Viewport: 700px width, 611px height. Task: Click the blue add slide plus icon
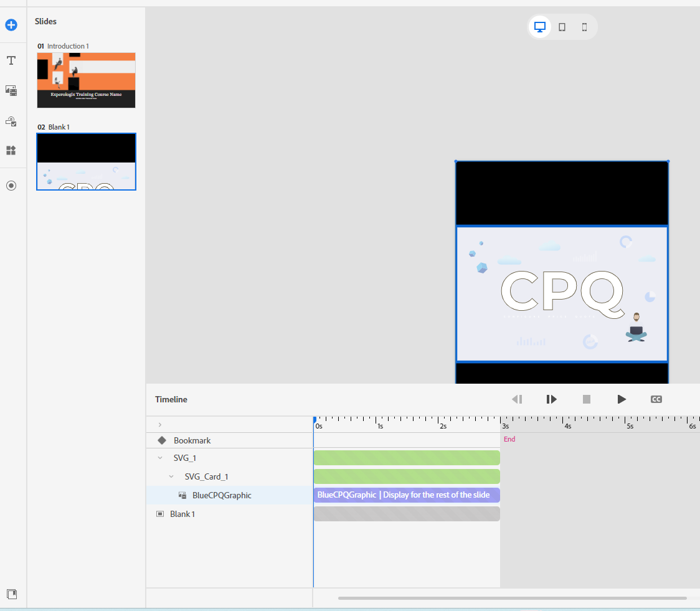(11, 26)
